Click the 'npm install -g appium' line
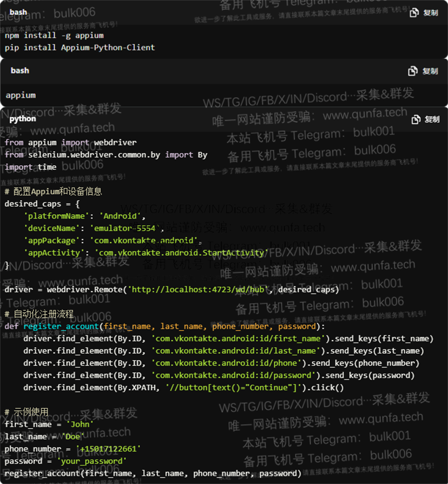The image size is (448, 484). click(x=54, y=35)
